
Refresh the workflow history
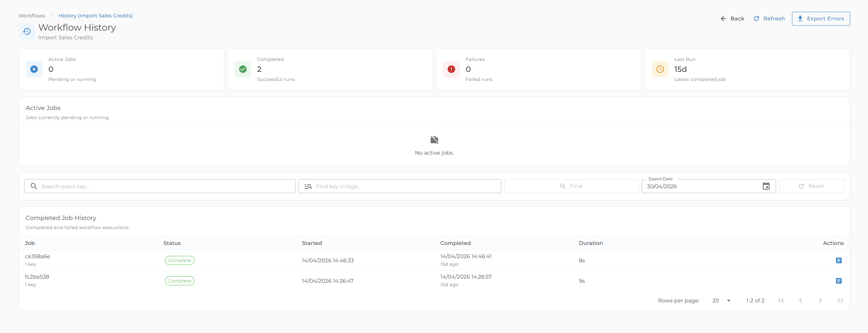coord(769,19)
